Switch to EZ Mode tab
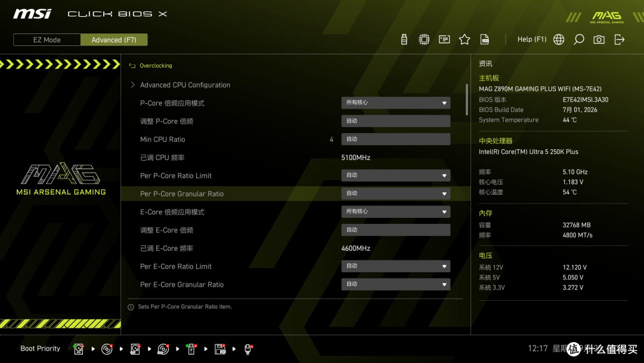The height and width of the screenshot is (363, 644). click(47, 40)
